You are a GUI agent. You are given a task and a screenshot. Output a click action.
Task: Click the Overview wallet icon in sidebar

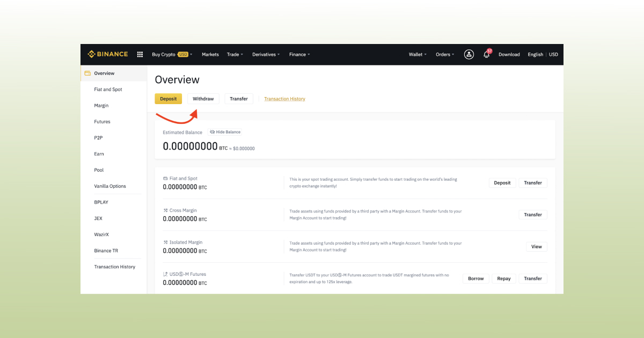click(x=87, y=74)
